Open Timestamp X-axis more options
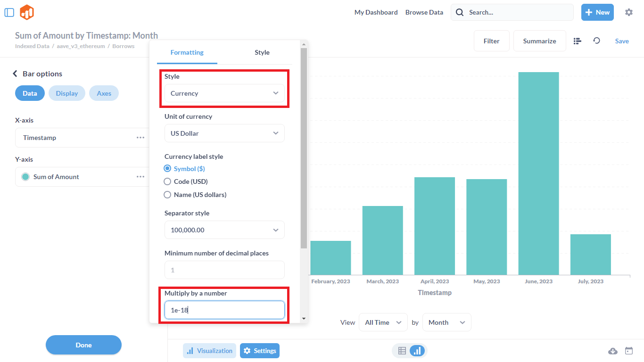 pyautogui.click(x=140, y=138)
